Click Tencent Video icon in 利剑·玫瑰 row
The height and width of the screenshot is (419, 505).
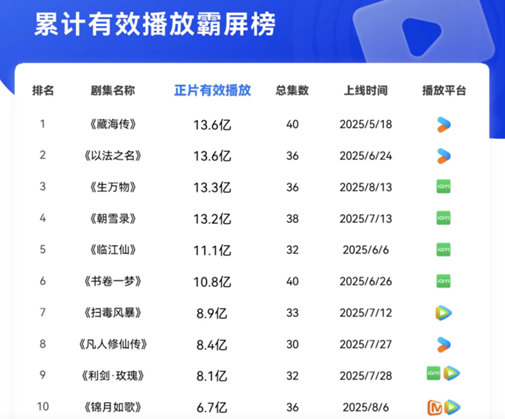[452, 373]
